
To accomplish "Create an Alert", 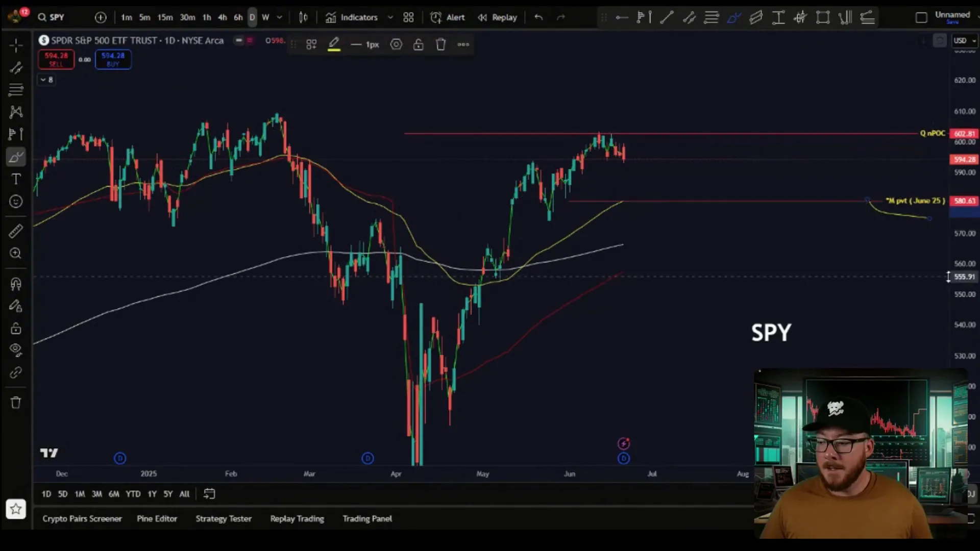I will (x=448, y=17).
